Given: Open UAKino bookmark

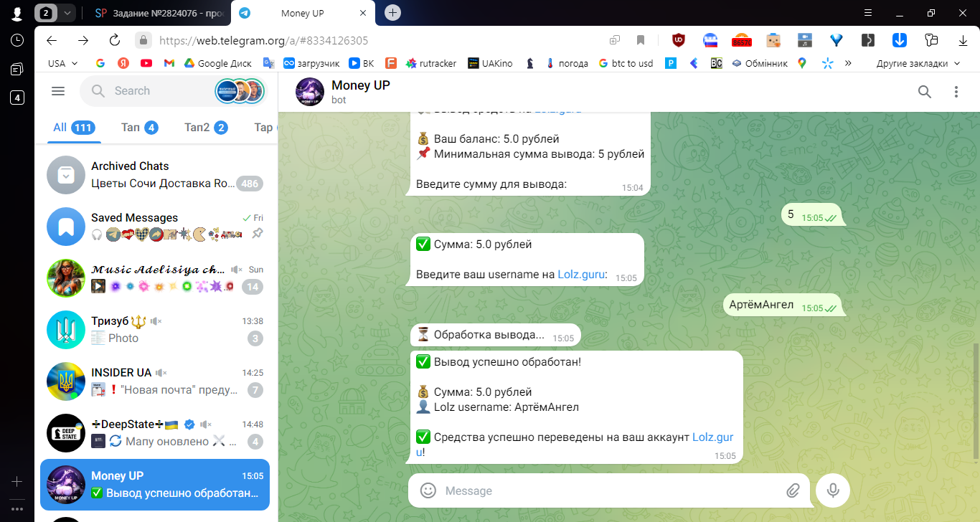Looking at the screenshot, I should (x=490, y=63).
